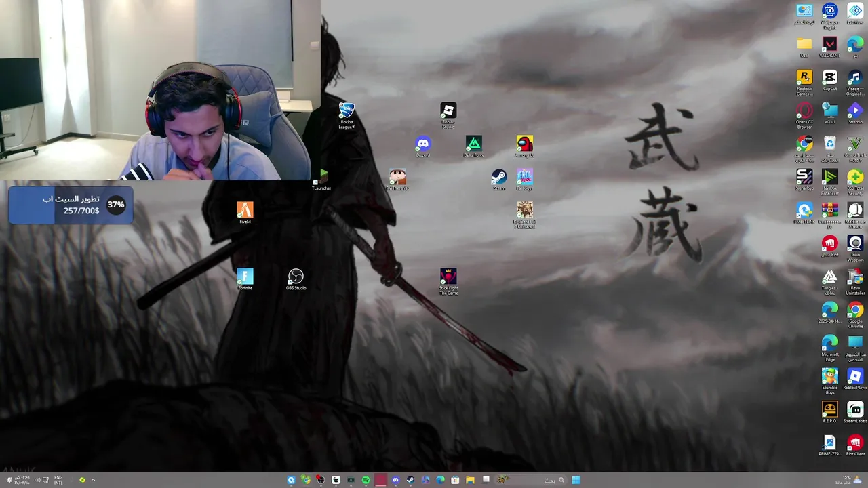Click the Windows Start button

(x=576, y=480)
